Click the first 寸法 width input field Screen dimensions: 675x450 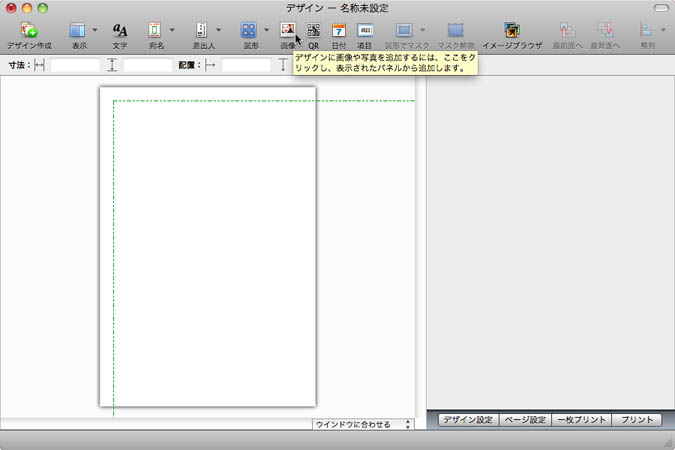click(x=75, y=65)
